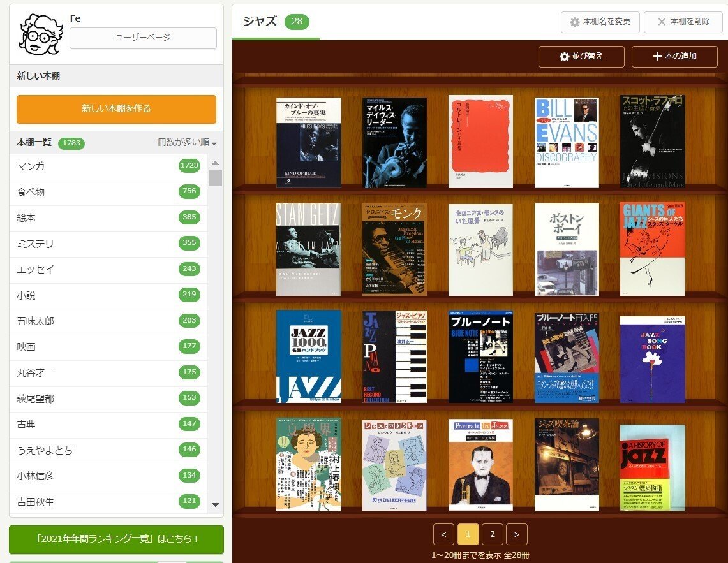
Task: Select the 萩尾望都 bookshelf row
Action: coord(108,398)
